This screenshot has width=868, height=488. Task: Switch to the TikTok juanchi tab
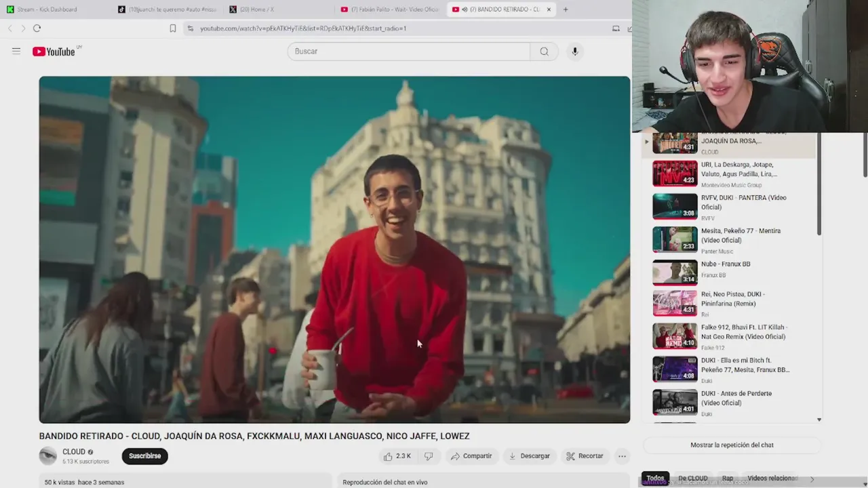pos(167,9)
